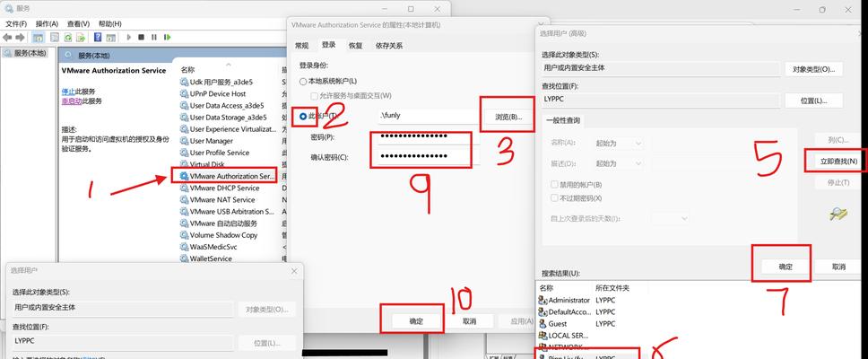The height and width of the screenshot is (359, 868).
Task: Select the VMware Authorization Ser... row
Action: tap(228, 176)
